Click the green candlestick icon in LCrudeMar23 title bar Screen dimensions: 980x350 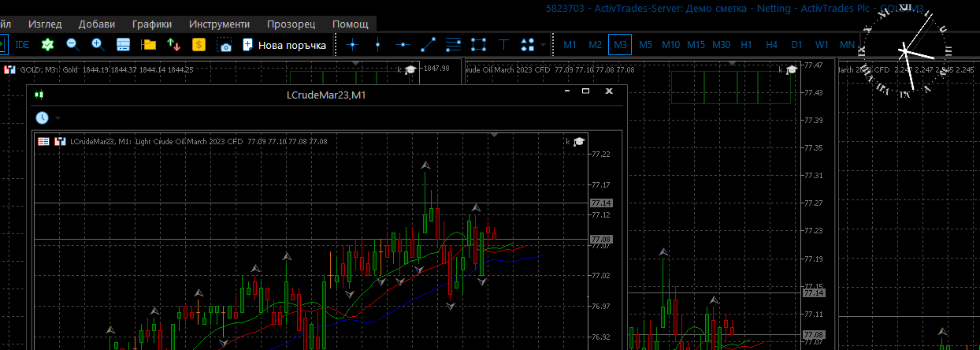click(39, 95)
